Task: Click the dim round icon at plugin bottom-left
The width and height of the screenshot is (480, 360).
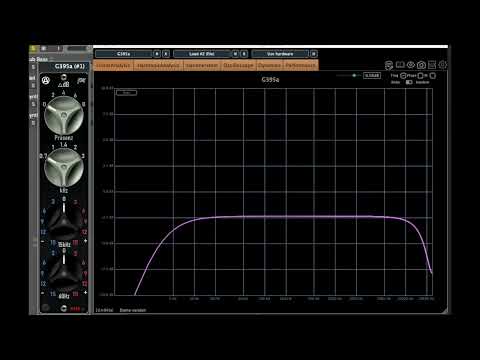Action: 46,308
